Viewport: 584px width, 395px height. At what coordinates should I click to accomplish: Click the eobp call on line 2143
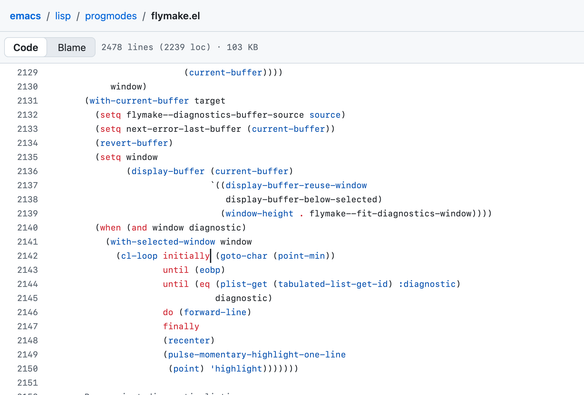click(x=210, y=270)
